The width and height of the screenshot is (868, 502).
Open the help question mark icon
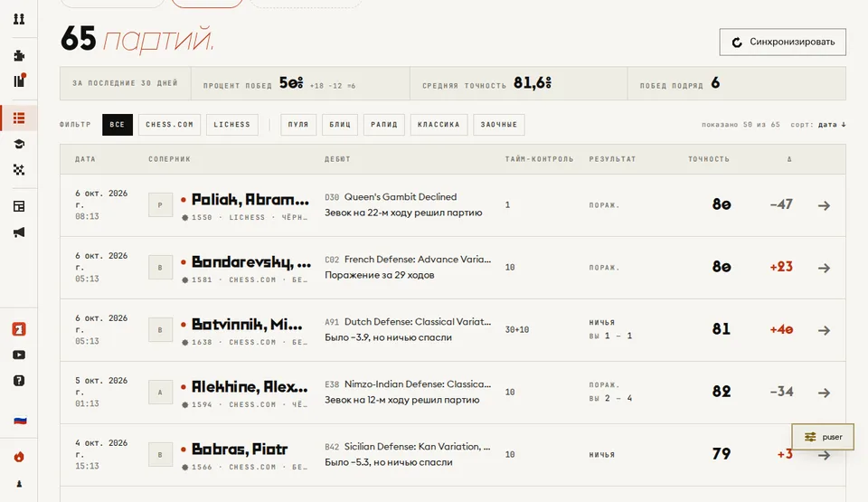[x=19, y=381]
